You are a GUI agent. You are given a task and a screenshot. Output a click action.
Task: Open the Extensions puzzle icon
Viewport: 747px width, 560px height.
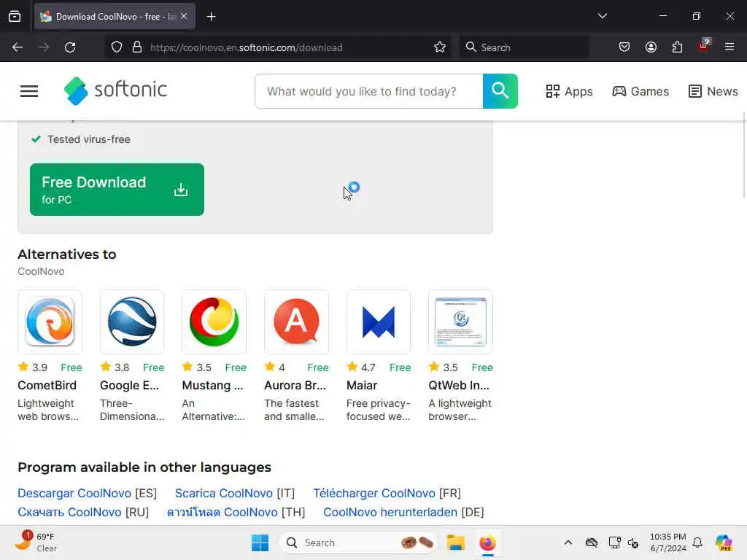(677, 47)
